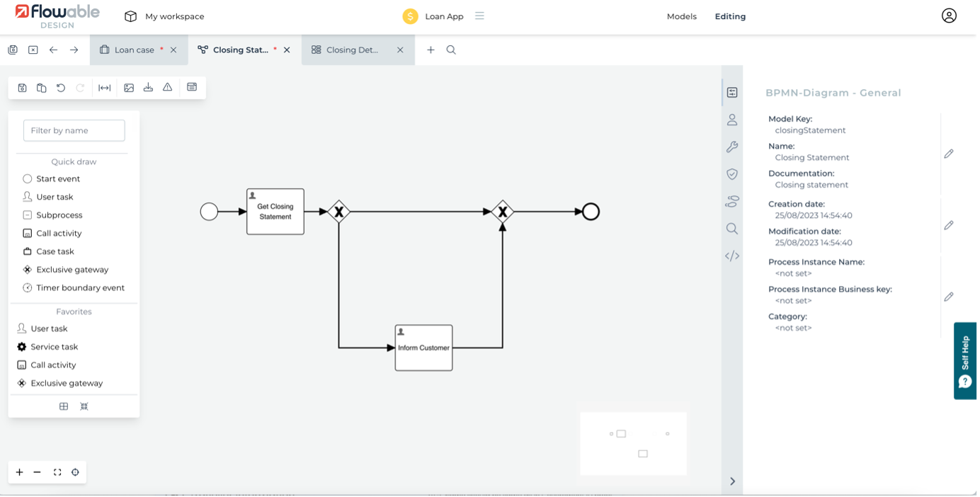The image size is (980, 497).
Task: Click the export image icon in diagram toolbar
Action: [129, 88]
